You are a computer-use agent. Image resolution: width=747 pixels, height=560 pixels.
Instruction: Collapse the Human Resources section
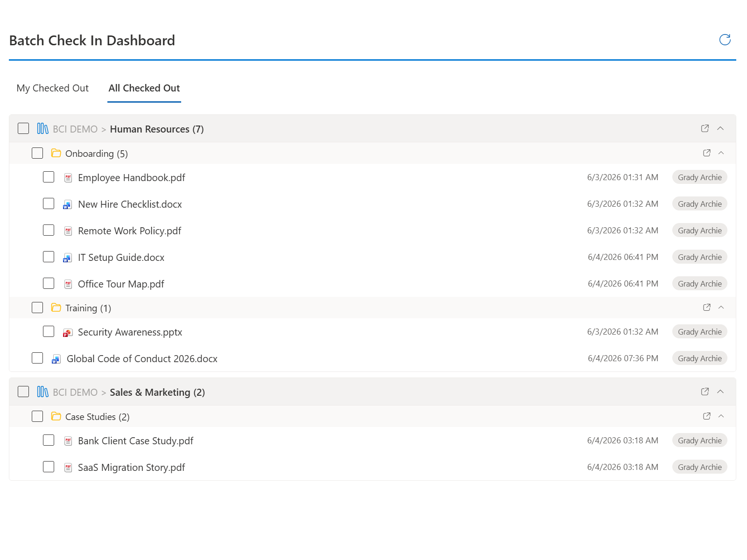(x=720, y=128)
